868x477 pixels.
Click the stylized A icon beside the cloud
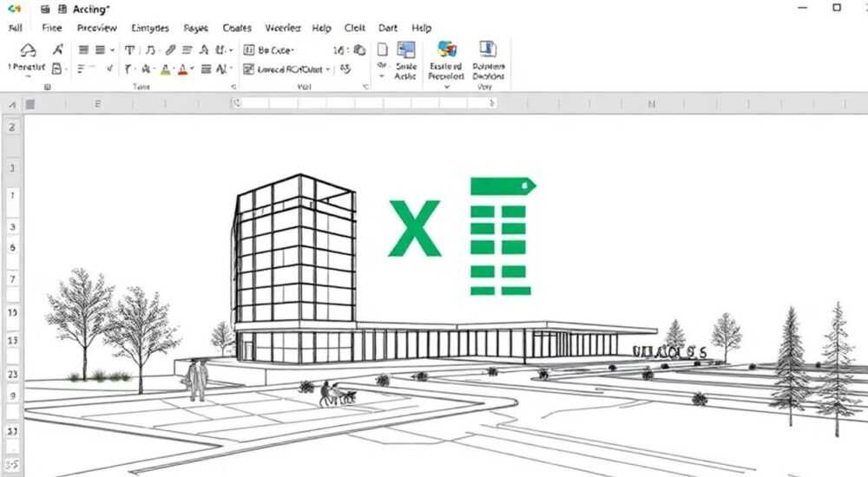(57, 49)
